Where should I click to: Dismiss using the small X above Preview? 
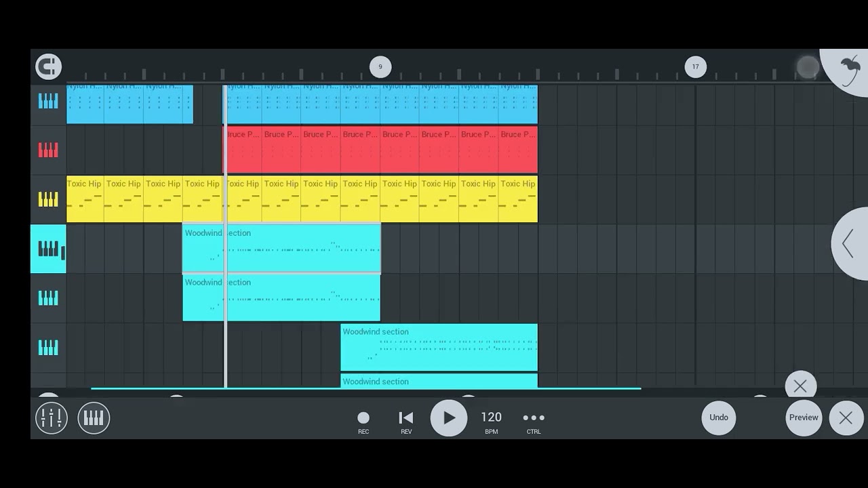pyautogui.click(x=800, y=386)
